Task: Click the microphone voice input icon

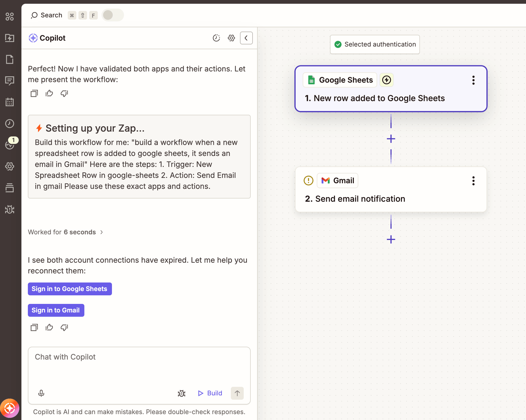Action: click(x=41, y=393)
